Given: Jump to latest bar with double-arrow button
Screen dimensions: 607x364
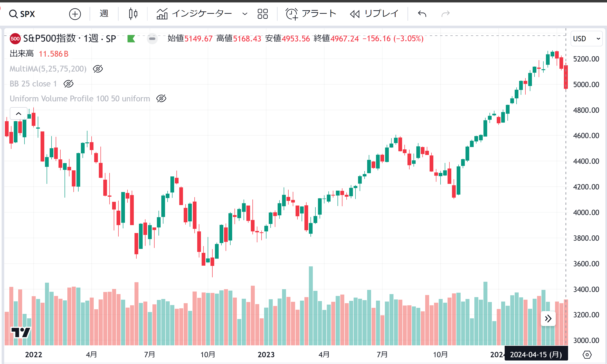Looking at the screenshot, I should tap(548, 318).
